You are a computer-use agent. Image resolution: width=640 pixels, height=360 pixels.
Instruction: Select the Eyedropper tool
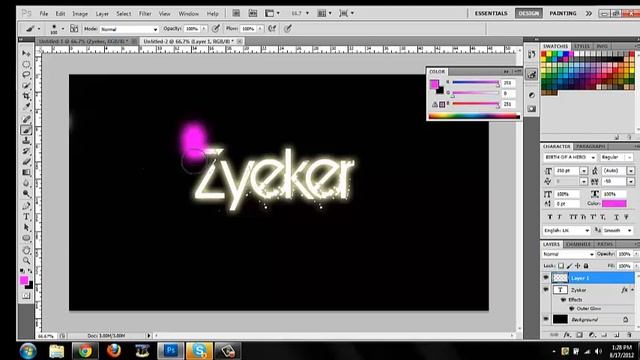[26, 107]
